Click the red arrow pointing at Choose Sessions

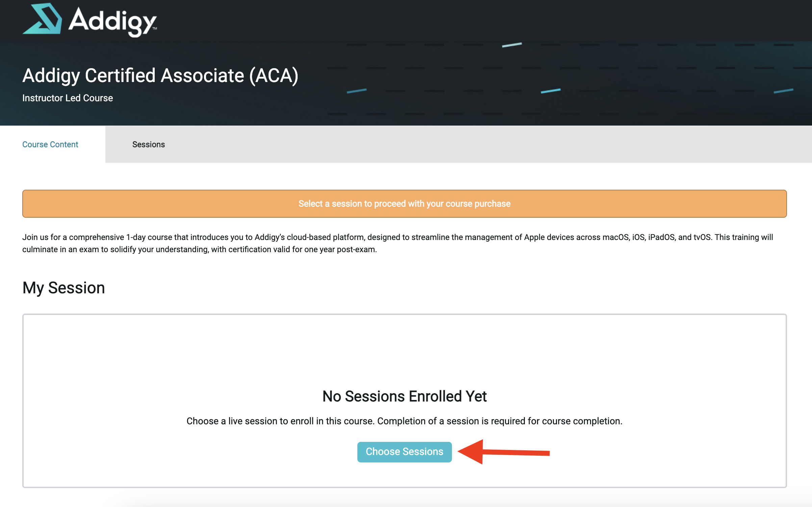tap(504, 452)
